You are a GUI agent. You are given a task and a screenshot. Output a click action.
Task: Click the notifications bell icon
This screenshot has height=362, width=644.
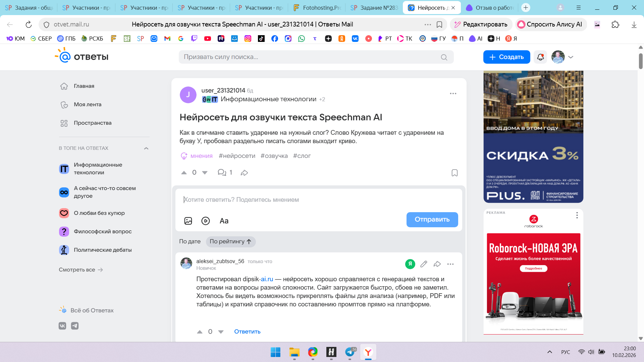pyautogui.click(x=540, y=57)
